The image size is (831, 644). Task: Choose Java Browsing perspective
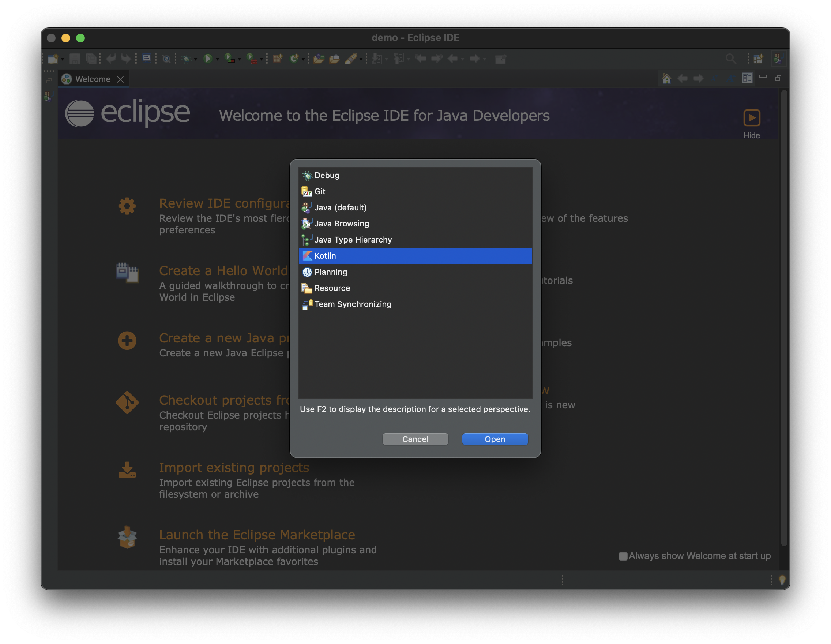click(x=341, y=224)
